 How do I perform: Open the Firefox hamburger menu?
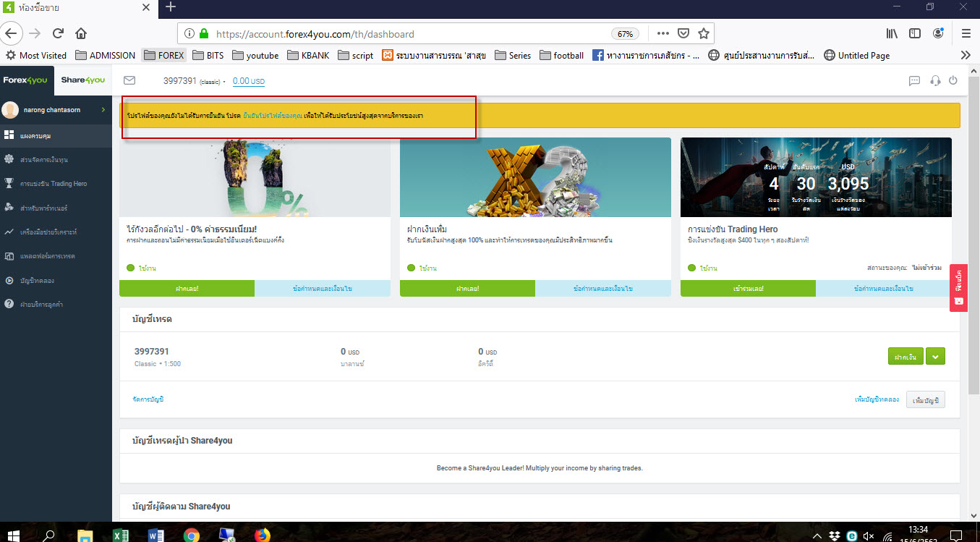click(966, 33)
